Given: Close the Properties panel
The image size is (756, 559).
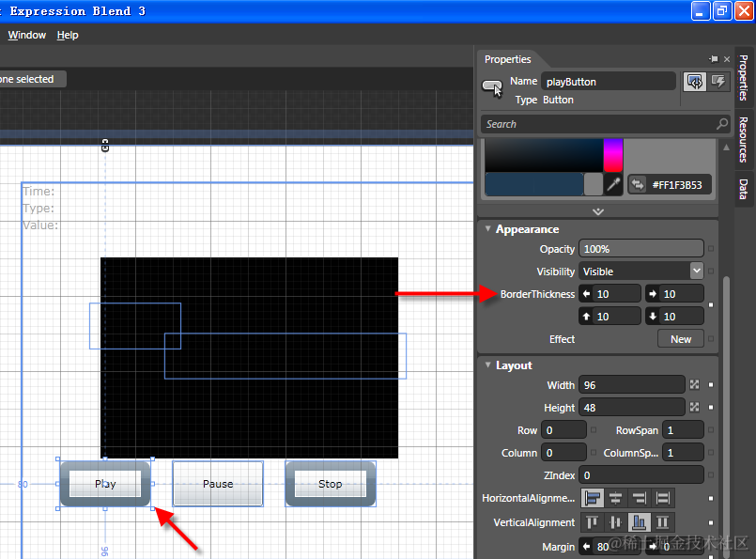Looking at the screenshot, I should 727,59.
